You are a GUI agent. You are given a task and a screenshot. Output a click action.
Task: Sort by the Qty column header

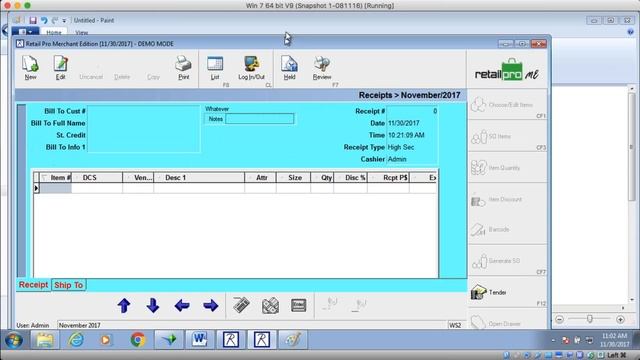[322, 178]
